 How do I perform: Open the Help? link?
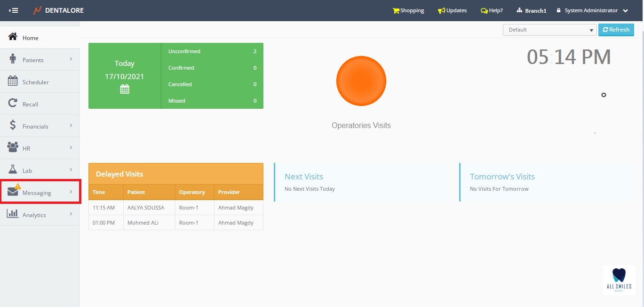pos(492,10)
